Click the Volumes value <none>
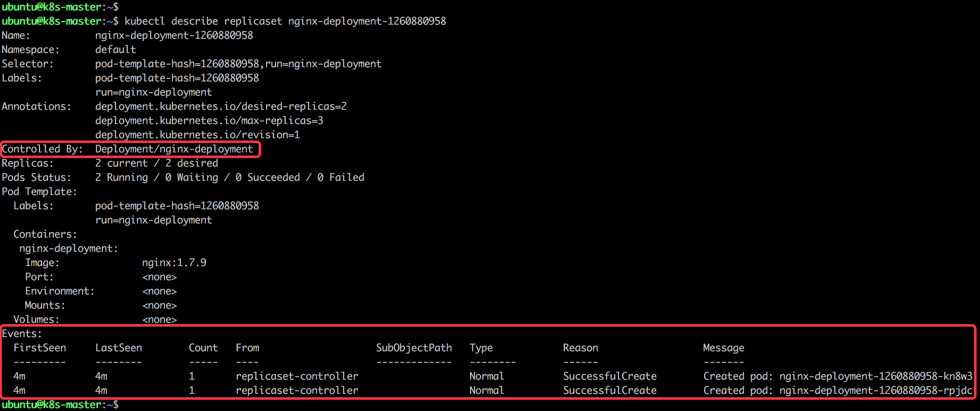Viewport: 980px width, 411px height. point(160,320)
